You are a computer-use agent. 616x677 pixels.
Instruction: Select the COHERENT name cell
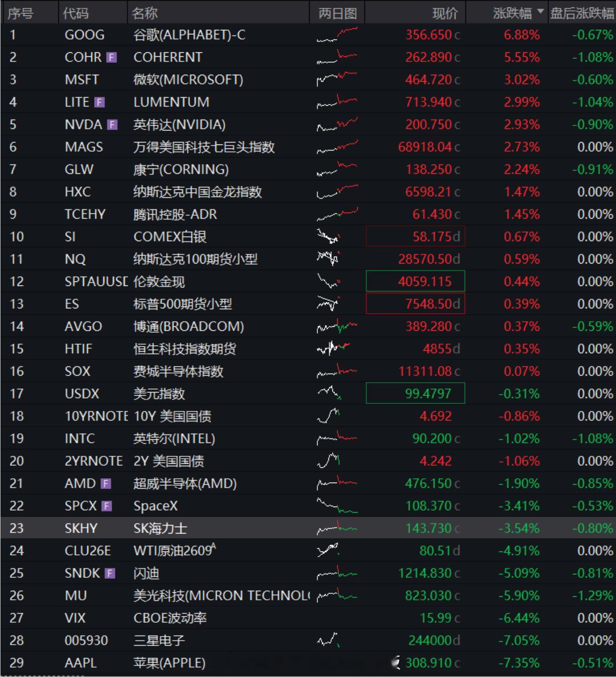pos(168,57)
